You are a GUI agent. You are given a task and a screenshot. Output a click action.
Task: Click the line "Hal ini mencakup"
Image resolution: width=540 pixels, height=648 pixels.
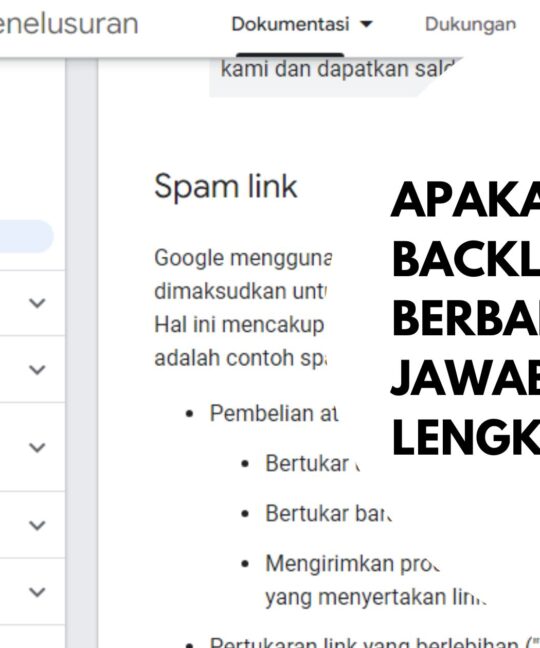click(x=239, y=325)
